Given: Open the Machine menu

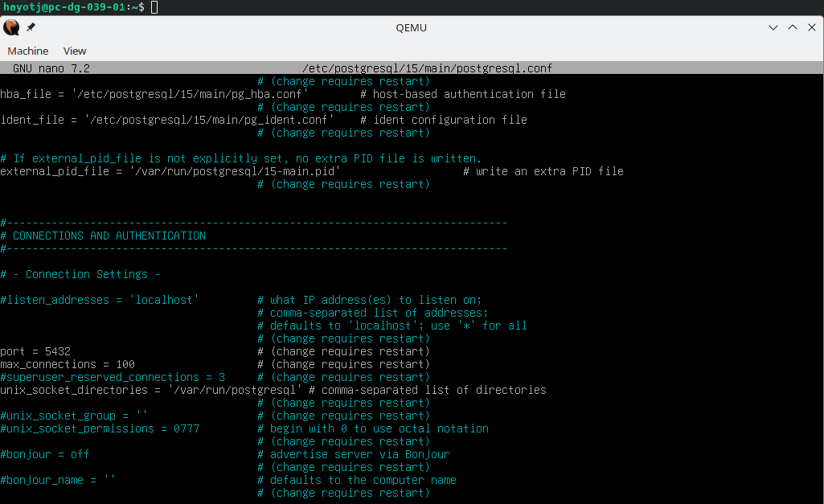Looking at the screenshot, I should [27, 50].
